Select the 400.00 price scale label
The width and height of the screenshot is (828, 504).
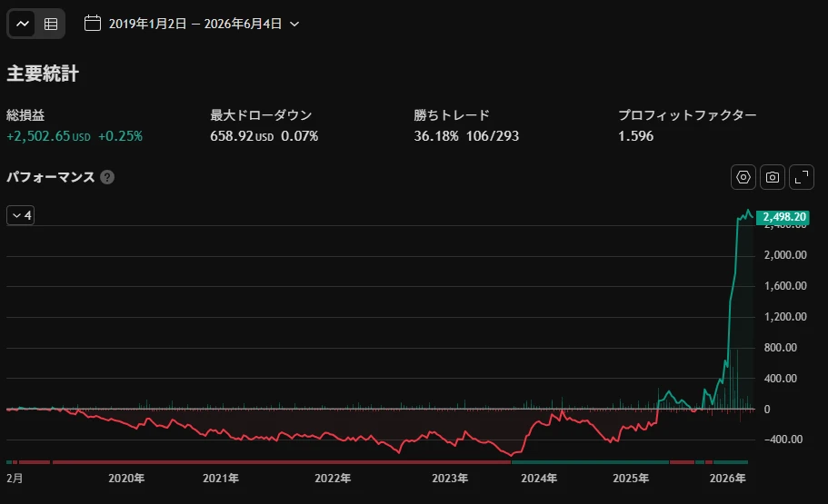[781, 379]
